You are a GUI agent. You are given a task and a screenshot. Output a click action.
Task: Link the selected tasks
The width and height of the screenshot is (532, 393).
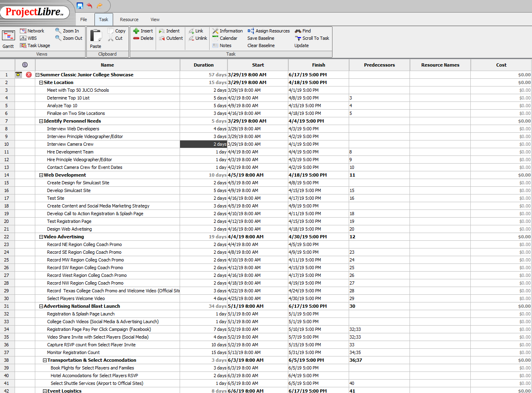[196, 31]
